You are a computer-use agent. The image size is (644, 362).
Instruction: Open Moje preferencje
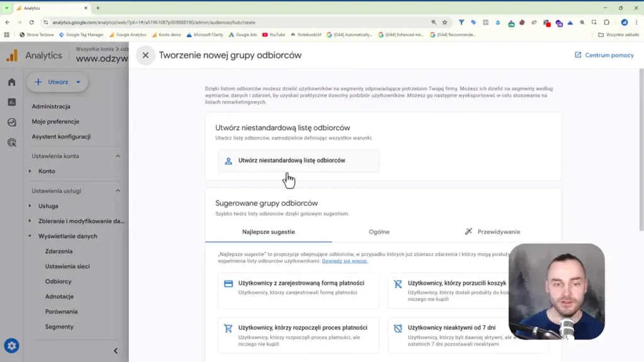coord(55,121)
